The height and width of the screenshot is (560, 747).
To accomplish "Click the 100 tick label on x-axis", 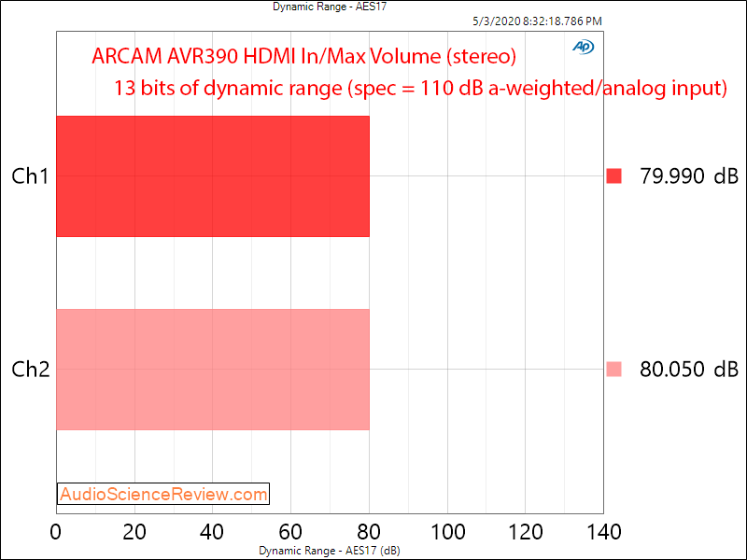I will pos(447,532).
